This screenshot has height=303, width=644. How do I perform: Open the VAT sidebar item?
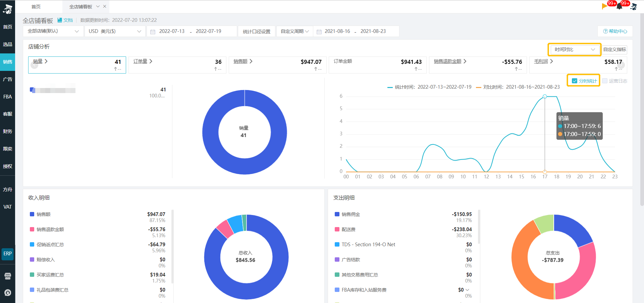click(7, 207)
